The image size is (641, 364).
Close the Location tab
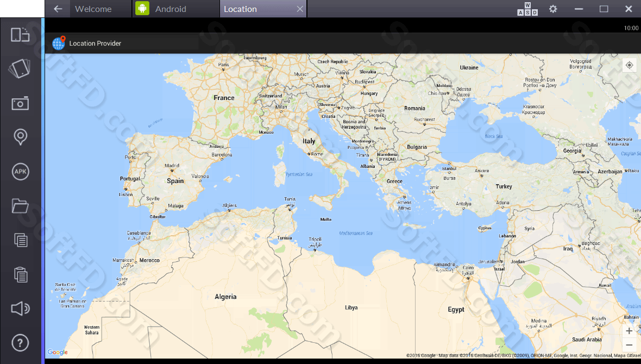[x=300, y=9]
